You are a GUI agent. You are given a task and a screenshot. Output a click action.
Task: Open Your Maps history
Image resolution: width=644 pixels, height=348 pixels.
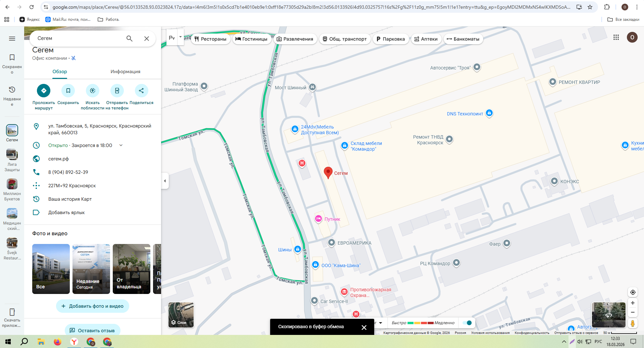93,199
